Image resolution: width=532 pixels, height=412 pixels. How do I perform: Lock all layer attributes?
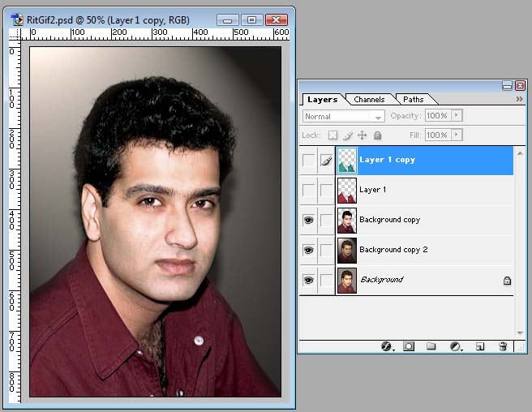(x=377, y=135)
